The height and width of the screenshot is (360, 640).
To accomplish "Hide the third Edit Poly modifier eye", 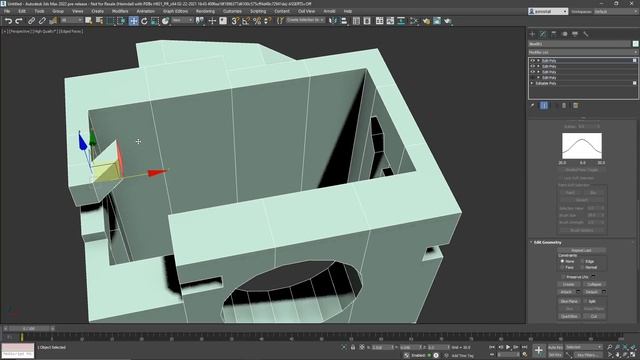I will (532, 72).
